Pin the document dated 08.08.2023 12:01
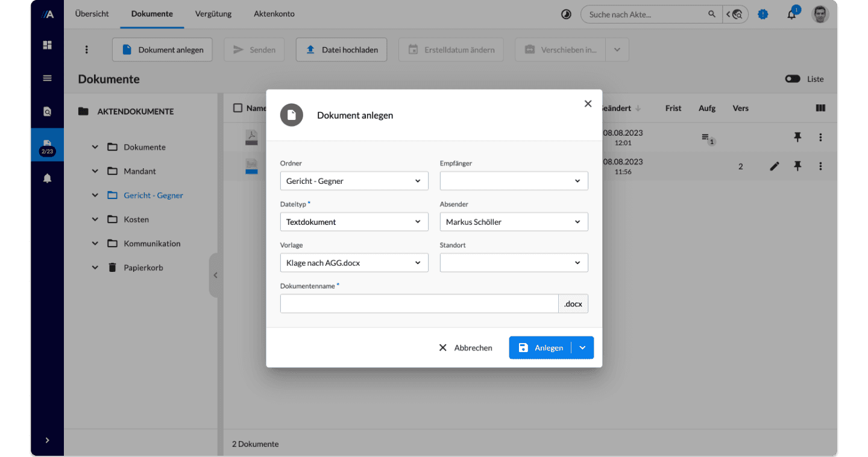 point(797,137)
